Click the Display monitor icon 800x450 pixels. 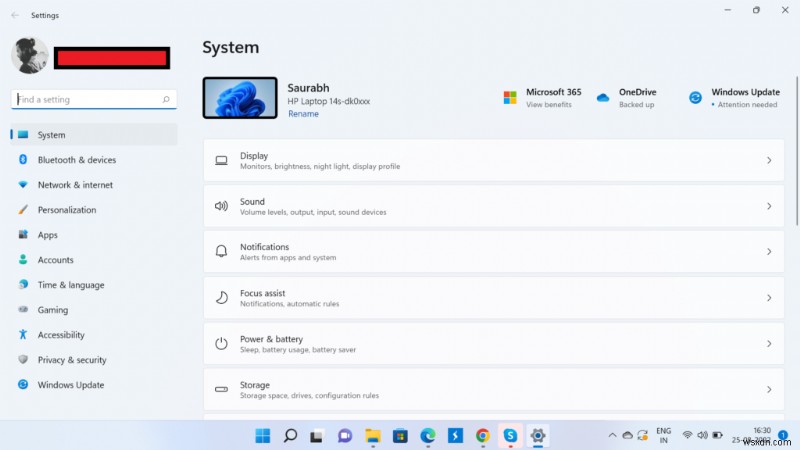click(221, 160)
